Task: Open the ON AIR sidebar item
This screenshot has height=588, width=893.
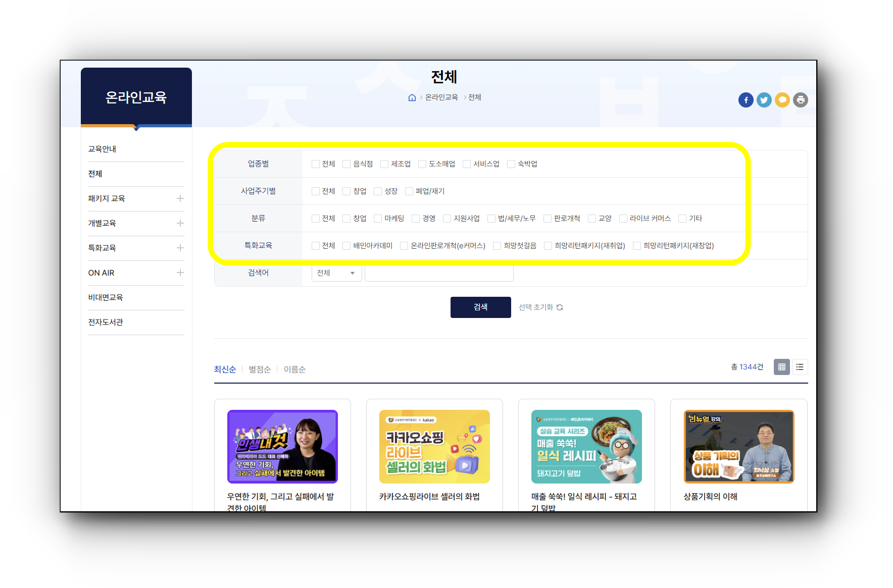Action: click(x=101, y=273)
